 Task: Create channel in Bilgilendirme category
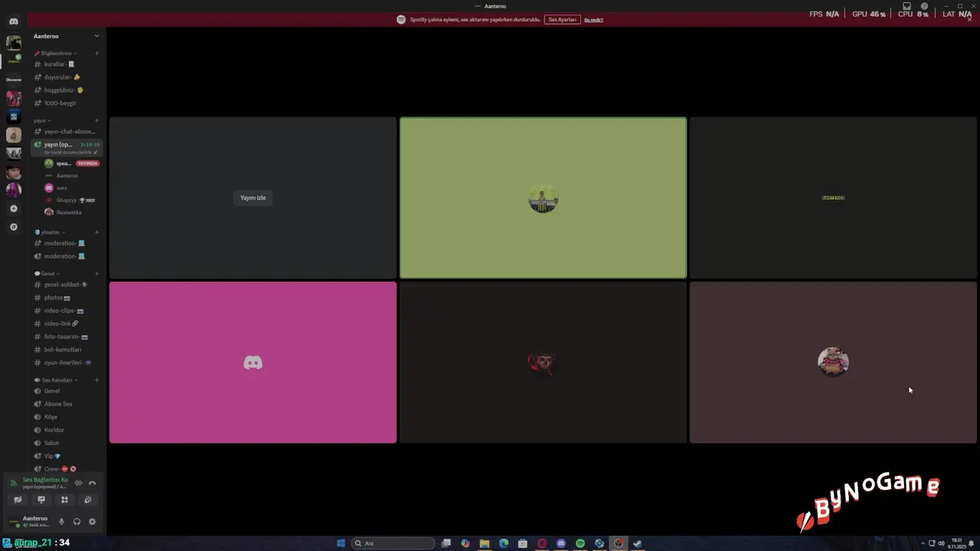pos(96,54)
